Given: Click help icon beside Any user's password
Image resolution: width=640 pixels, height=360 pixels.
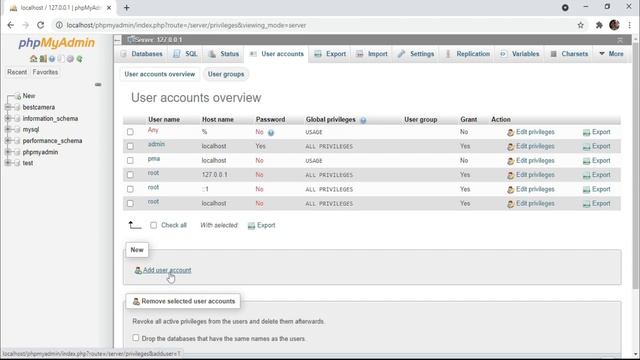Looking at the screenshot, I should 271,133.
